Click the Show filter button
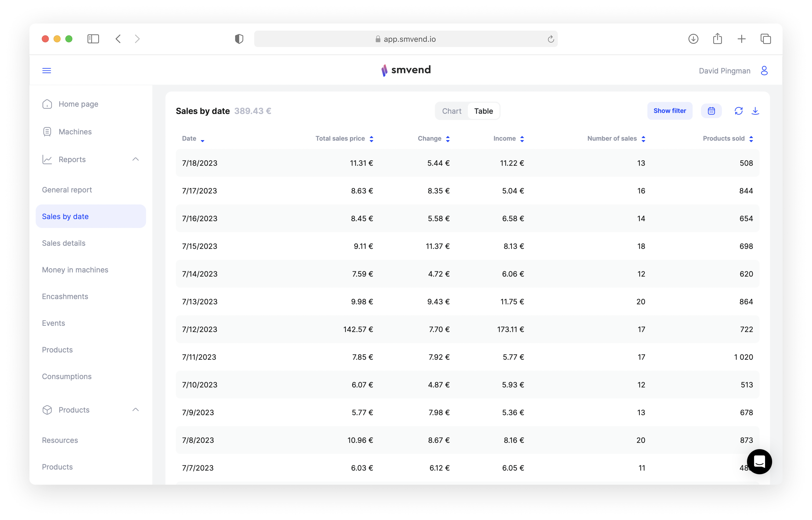This screenshot has width=812, height=520. [x=669, y=111]
